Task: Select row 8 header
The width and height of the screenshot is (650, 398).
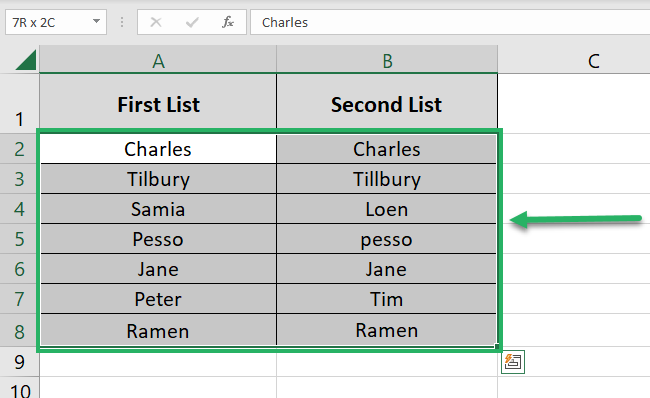Action: tap(19, 330)
